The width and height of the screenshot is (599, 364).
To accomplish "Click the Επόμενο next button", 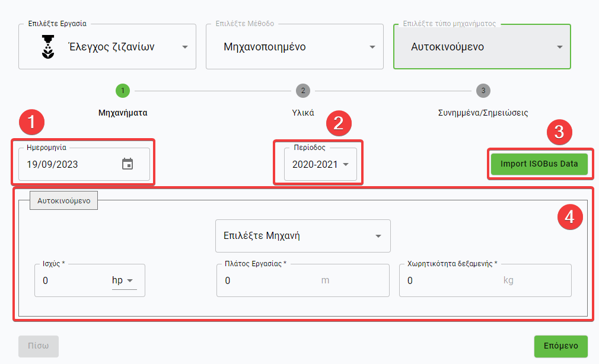I will [x=560, y=346].
